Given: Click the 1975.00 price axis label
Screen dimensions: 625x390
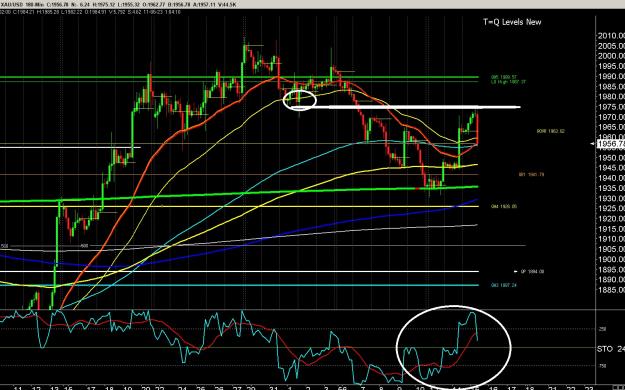Looking at the screenshot, I should pos(611,107).
